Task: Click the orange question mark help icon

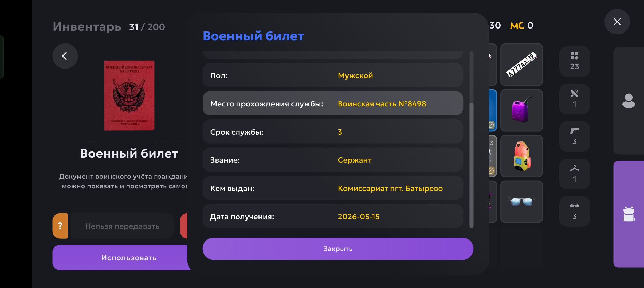Action: [x=60, y=226]
